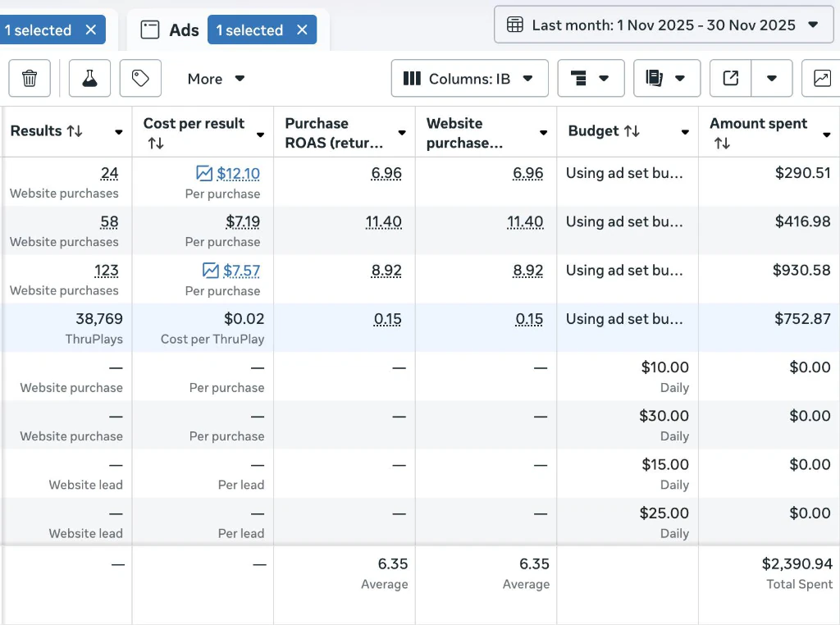
Task: Open Results column options arrow
Action: tap(119, 132)
